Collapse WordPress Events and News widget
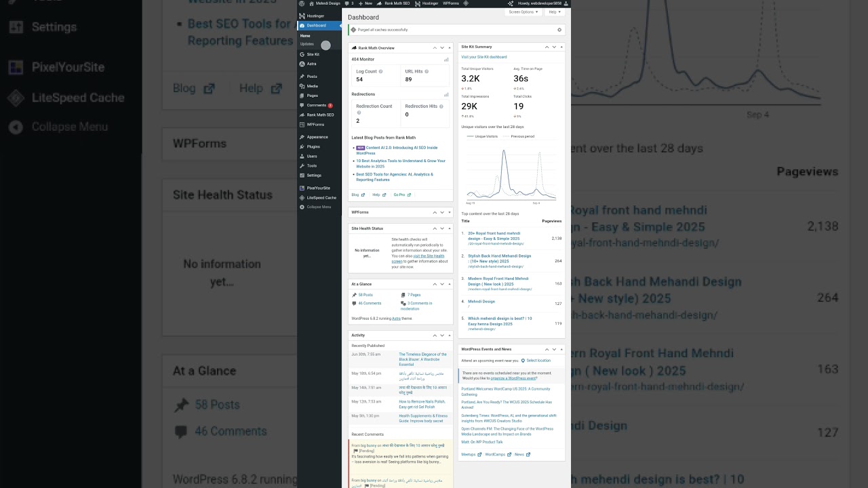This screenshot has height=488, width=868. point(561,349)
